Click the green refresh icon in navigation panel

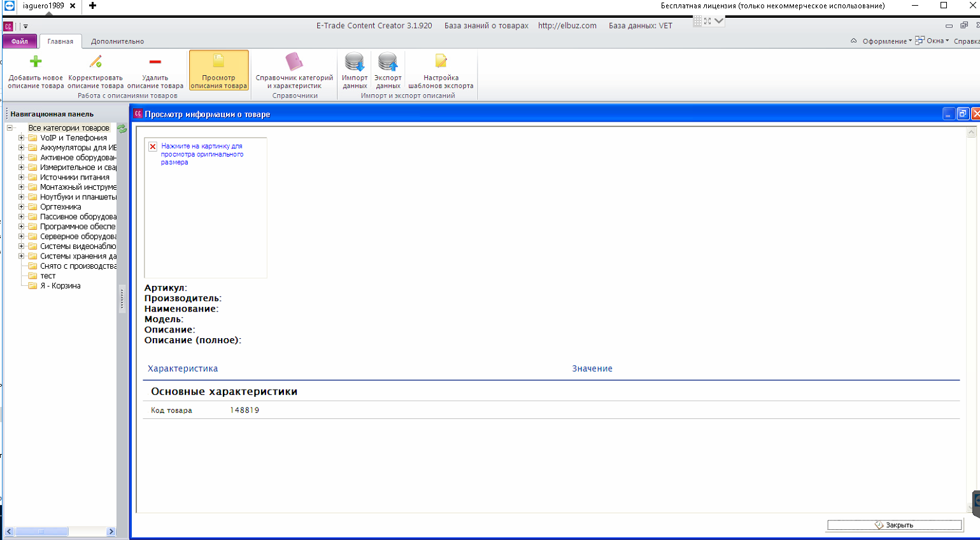pos(122,128)
